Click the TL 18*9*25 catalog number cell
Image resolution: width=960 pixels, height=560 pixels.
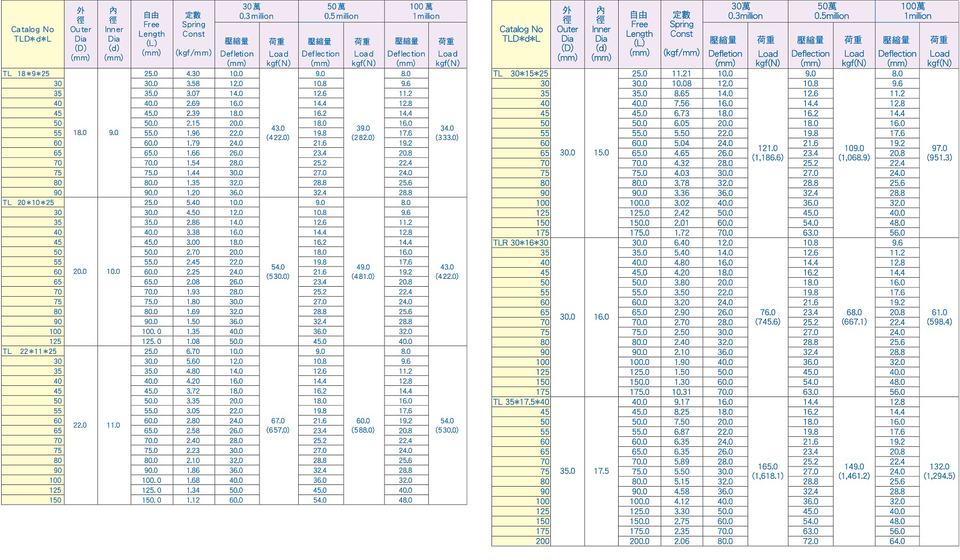click(33, 73)
